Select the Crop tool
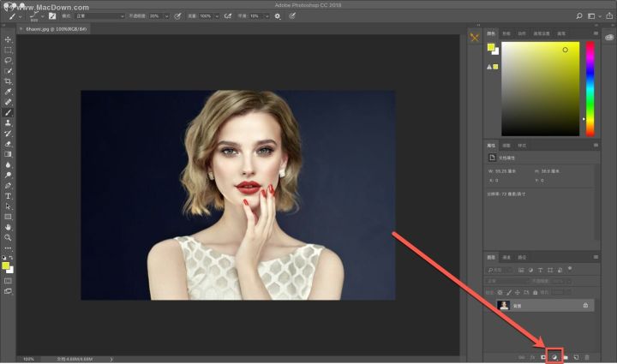 click(8, 81)
